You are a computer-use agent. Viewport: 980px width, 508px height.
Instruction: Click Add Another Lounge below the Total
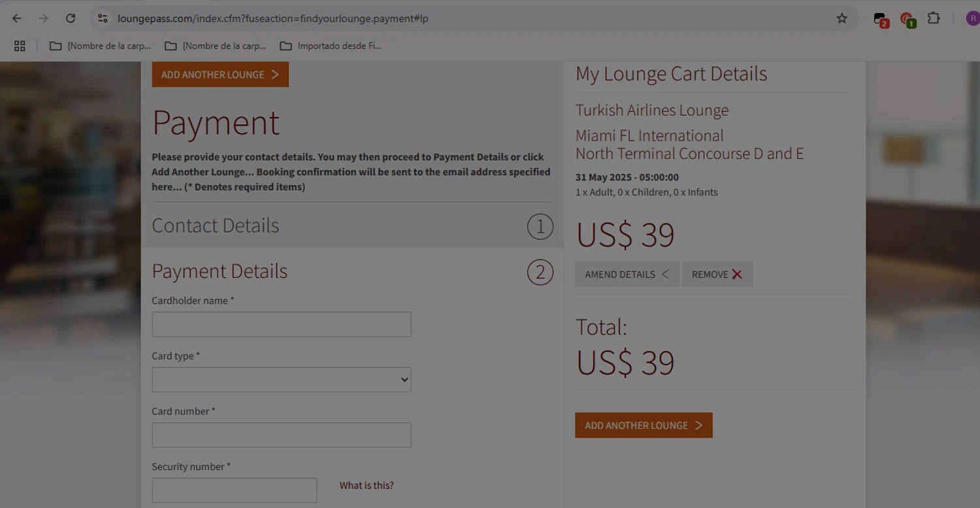[x=644, y=425]
